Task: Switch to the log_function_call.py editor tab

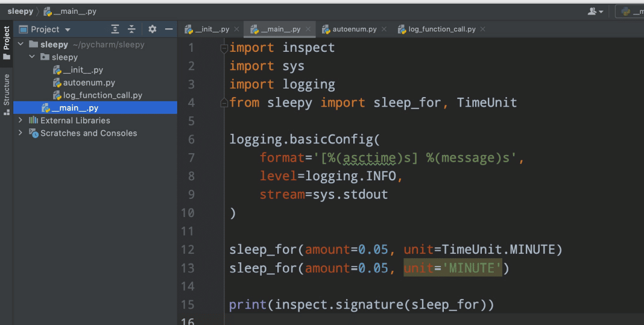Action: [441, 29]
